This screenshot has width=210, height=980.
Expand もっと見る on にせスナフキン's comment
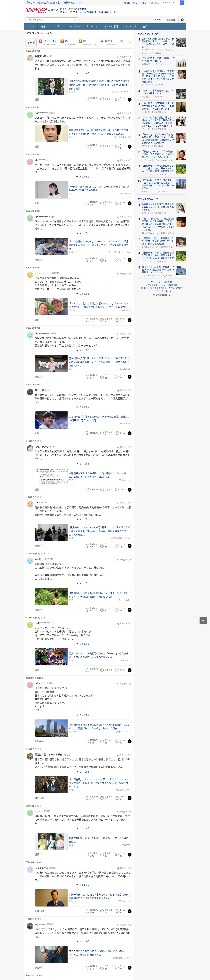(x=83, y=463)
